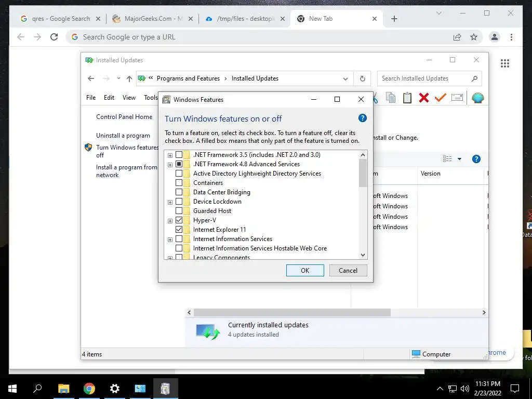Refresh the Installed Updates address bar
Screen dimensions: 532x399
tap(362, 78)
